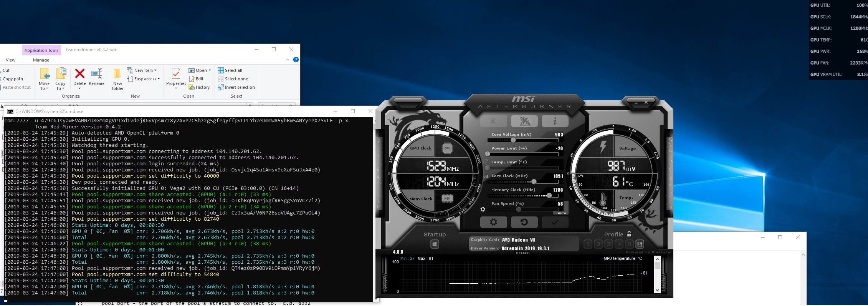Reset Afterburner settings with the circular arrow
Screen dimensions: 868x306
(x=524, y=222)
